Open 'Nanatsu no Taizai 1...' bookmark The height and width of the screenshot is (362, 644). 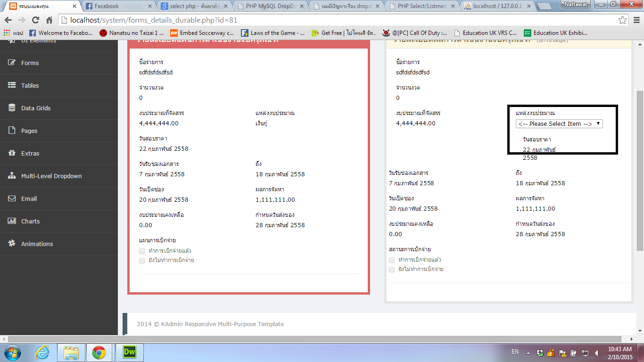pos(132,33)
